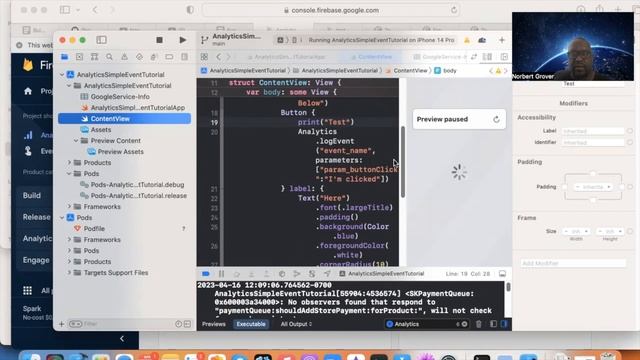Open the Project navigator folder icon
Image resolution: width=640 pixels, height=360 pixels.
click(x=64, y=57)
